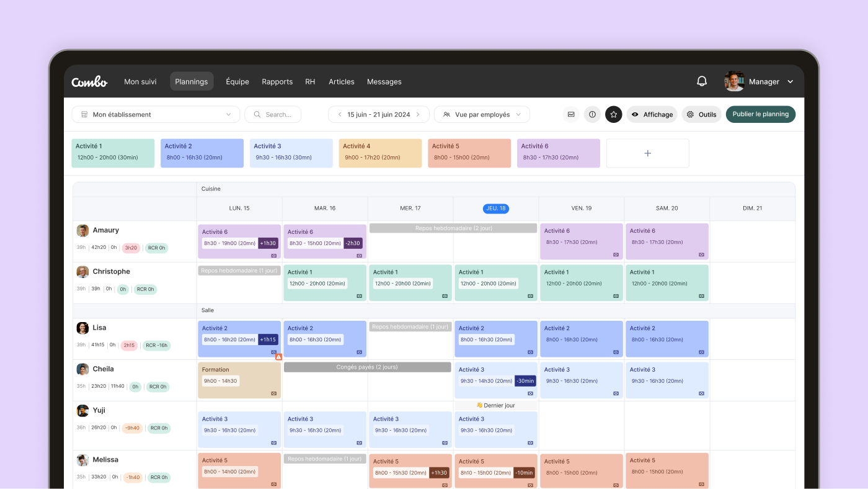Image resolution: width=868 pixels, height=489 pixels.
Task: Open the Vue par employés dropdown
Action: pyautogui.click(x=482, y=114)
